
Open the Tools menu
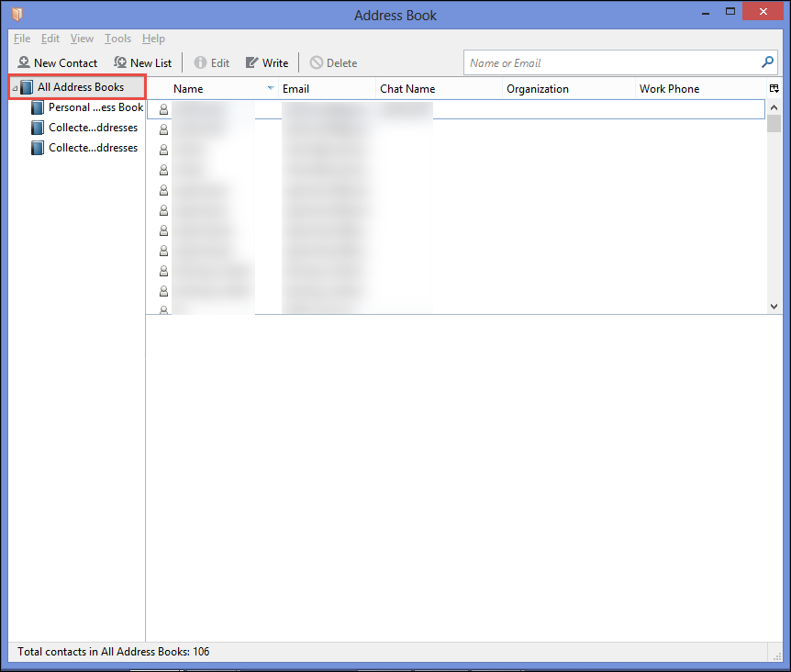117,39
